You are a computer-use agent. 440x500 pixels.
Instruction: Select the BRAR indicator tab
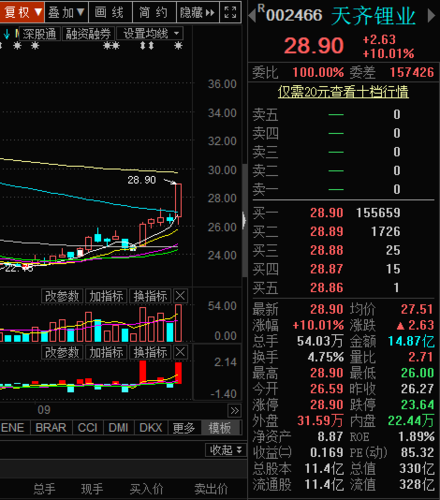click(x=51, y=428)
